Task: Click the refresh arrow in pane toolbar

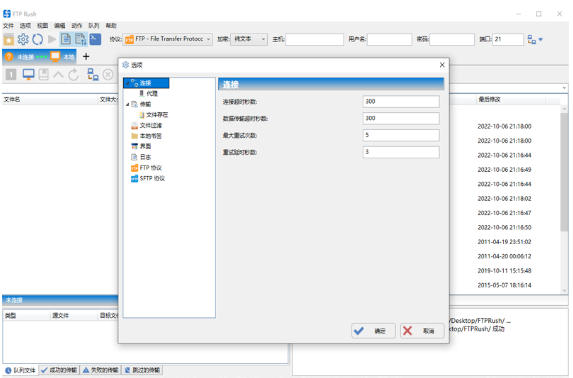Action: 74,75
